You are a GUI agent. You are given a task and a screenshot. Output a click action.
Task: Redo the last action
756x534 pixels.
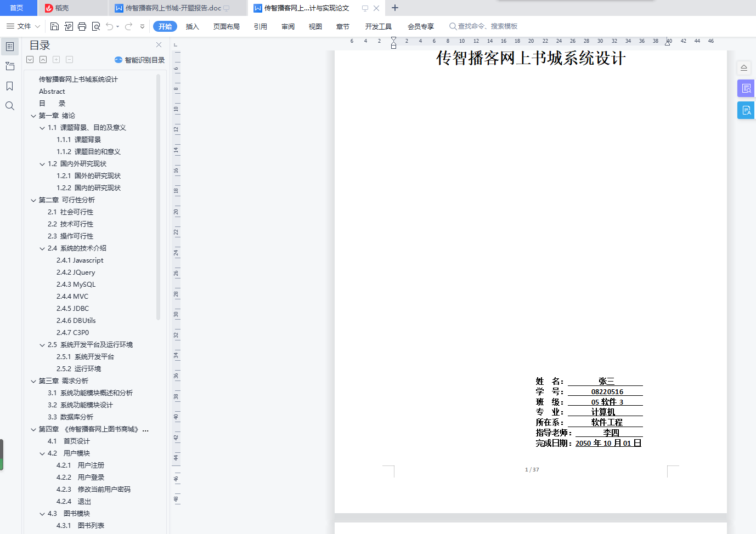point(129,26)
